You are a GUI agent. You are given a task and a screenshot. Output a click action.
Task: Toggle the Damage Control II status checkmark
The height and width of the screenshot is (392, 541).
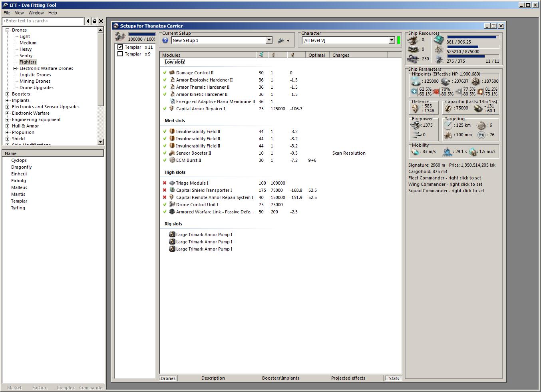165,73
